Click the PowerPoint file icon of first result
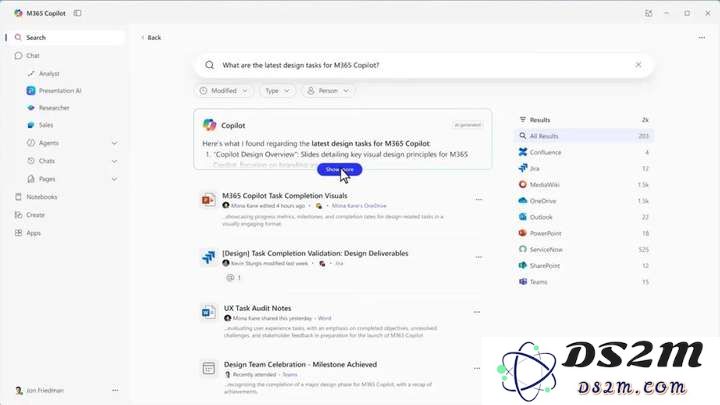This screenshot has height=405, width=720. 208,200
